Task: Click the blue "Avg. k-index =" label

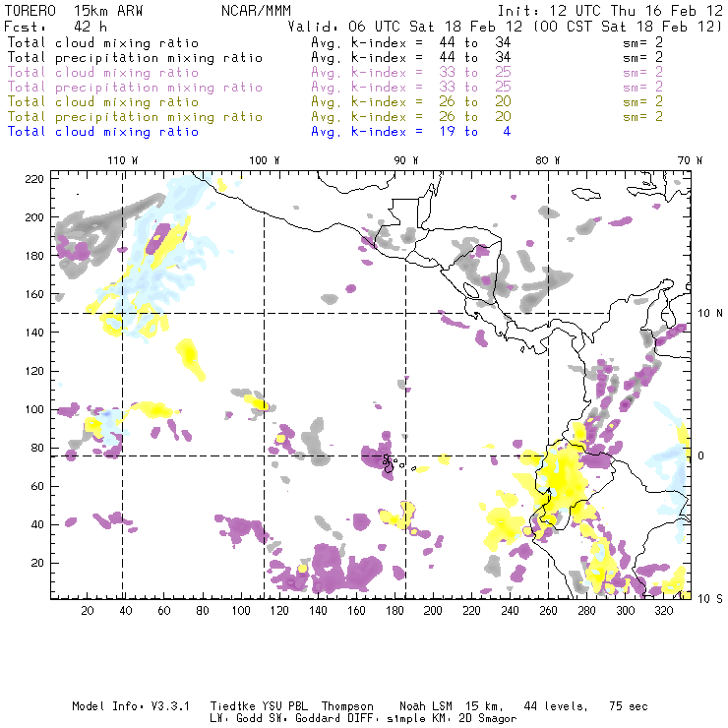Action: (367, 132)
